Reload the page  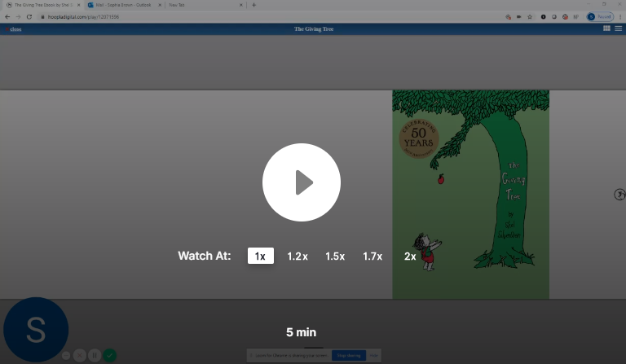29,17
